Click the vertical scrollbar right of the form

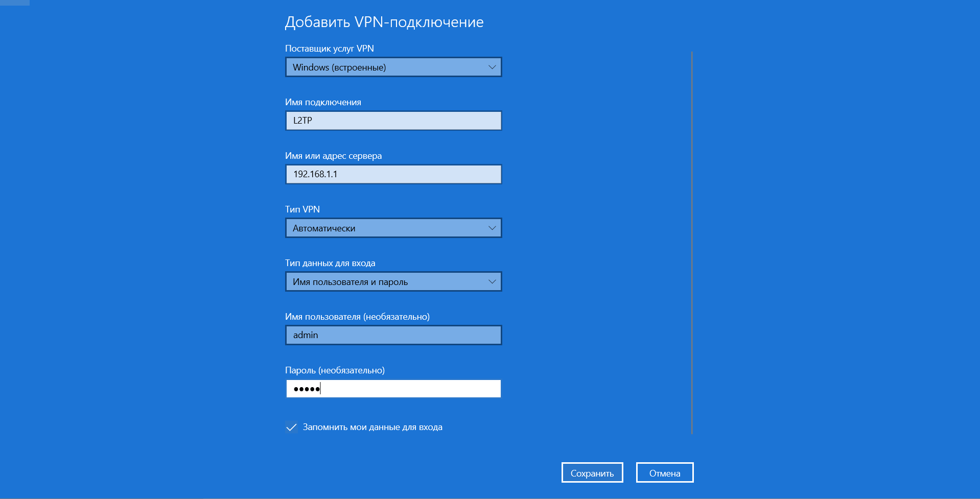691,243
